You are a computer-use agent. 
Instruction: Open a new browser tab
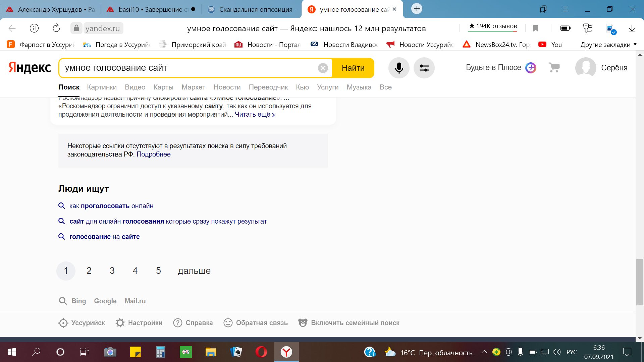pos(417,9)
